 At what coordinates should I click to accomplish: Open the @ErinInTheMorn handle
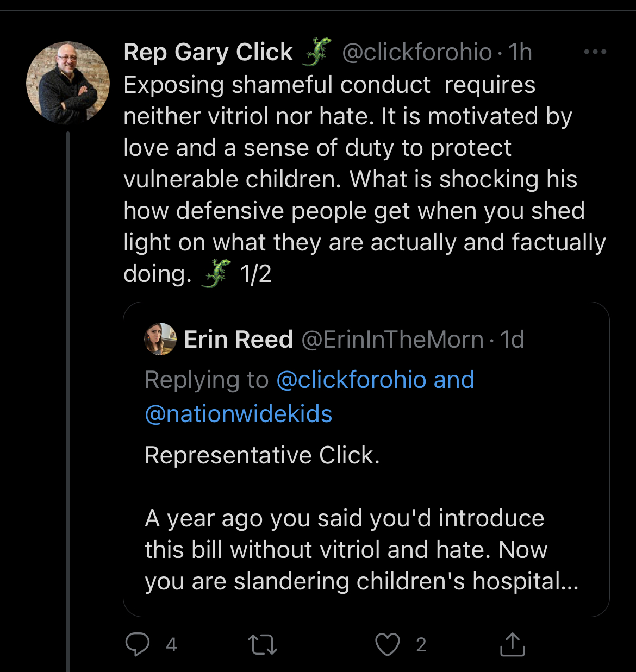click(392, 340)
